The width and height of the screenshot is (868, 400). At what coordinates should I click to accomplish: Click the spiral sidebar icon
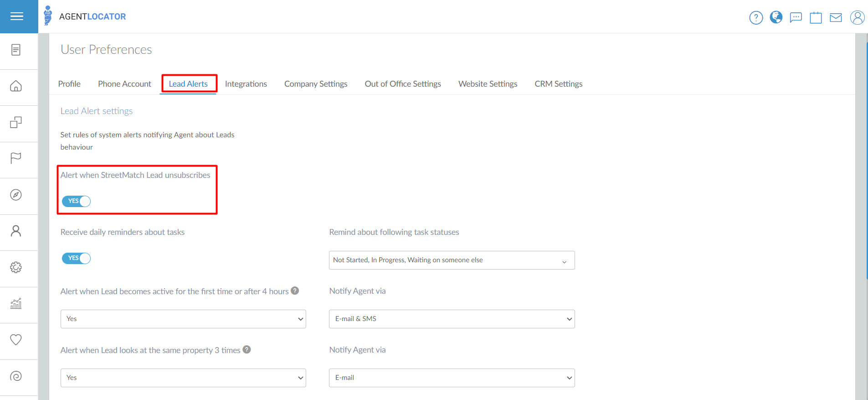click(16, 376)
